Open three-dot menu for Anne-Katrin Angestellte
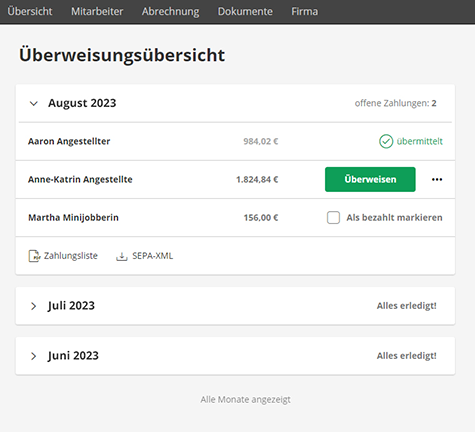The image size is (475, 432). 437,179
